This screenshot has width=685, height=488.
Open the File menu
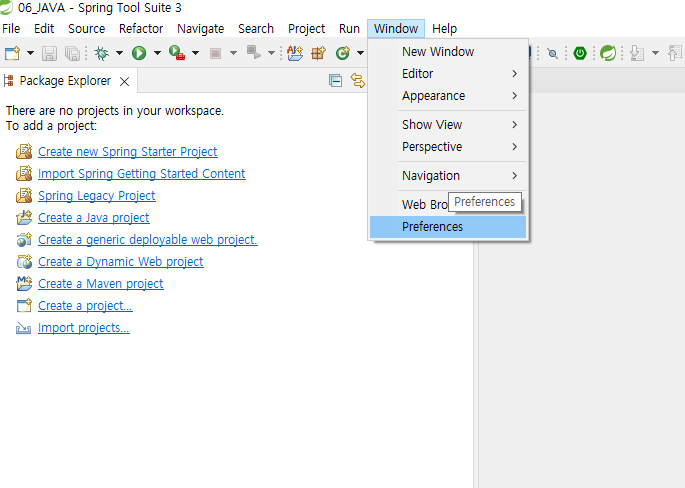pyautogui.click(x=11, y=29)
